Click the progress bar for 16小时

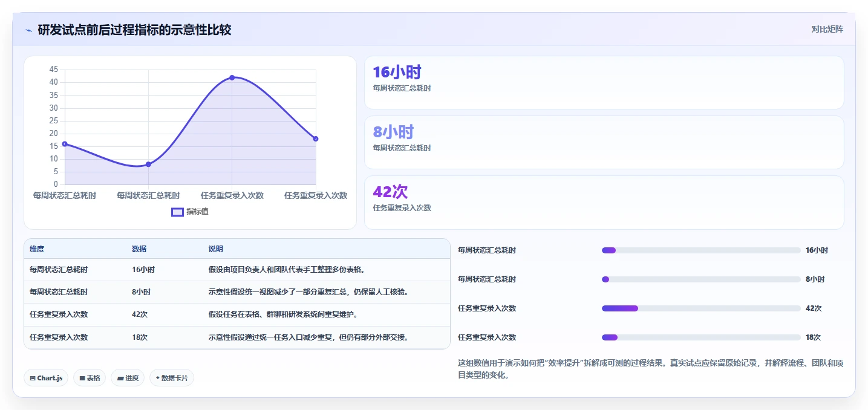(701, 250)
